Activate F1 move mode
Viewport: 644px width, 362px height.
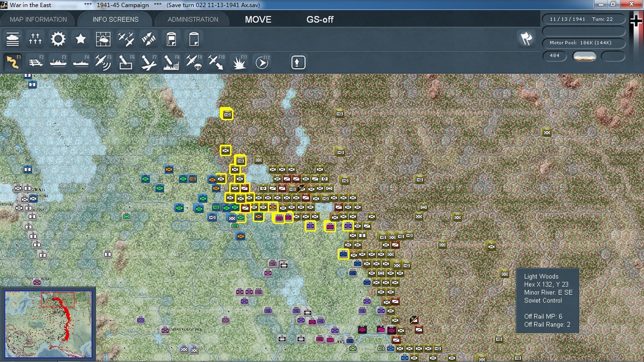pos(13,62)
